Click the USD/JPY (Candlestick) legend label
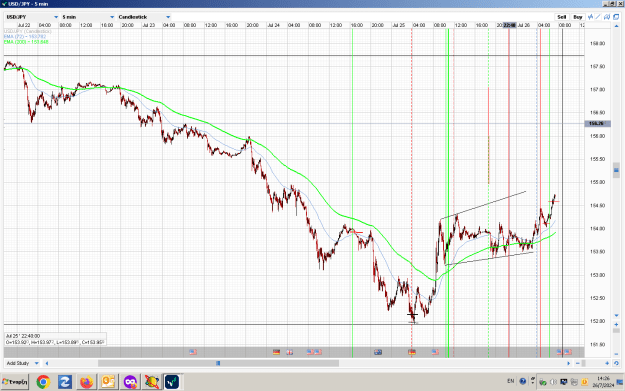This screenshot has height=391, width=625. pos(28,31)
